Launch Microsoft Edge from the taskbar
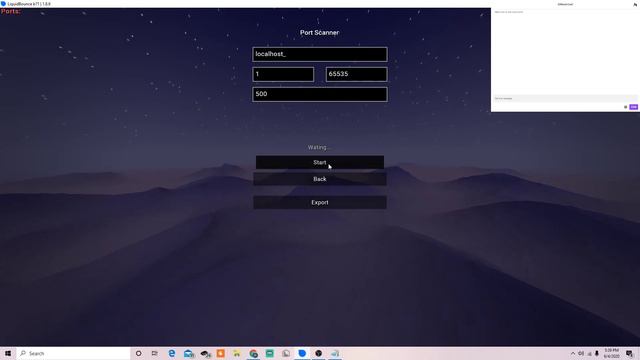Screen dimensions: 640x360 click(x=172, y=353)
